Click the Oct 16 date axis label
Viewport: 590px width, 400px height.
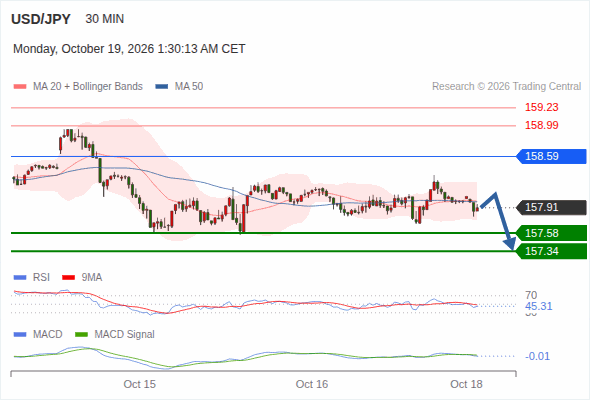tap(312, 384)
